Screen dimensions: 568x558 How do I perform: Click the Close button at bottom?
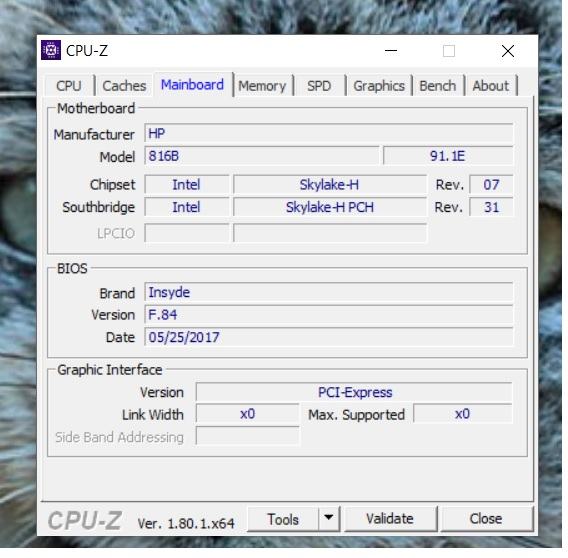486,519
